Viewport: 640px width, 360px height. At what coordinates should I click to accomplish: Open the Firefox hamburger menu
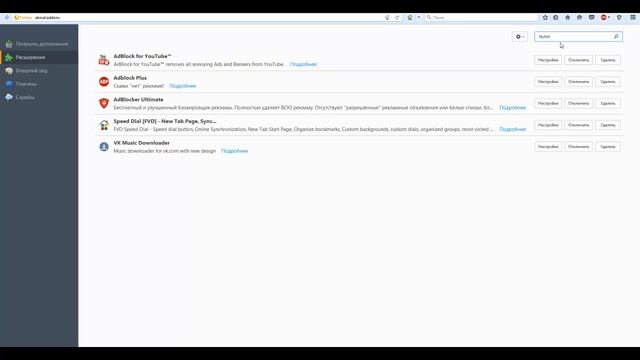(x=633, y=18)
